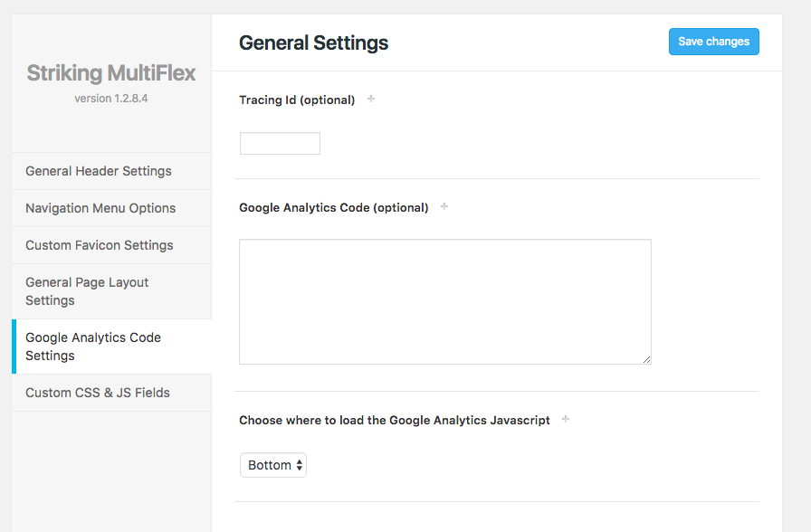This screenshot has height=532, width=811.
Task: Click the Google Analytics Code (optional) label
Action: point(334,207)
